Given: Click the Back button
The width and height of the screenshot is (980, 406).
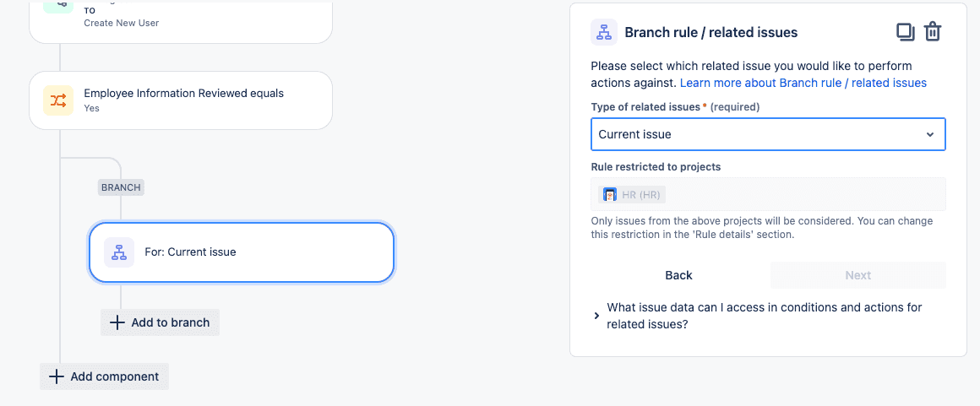Looking at the screenshot, I should (x=678, y=275).
